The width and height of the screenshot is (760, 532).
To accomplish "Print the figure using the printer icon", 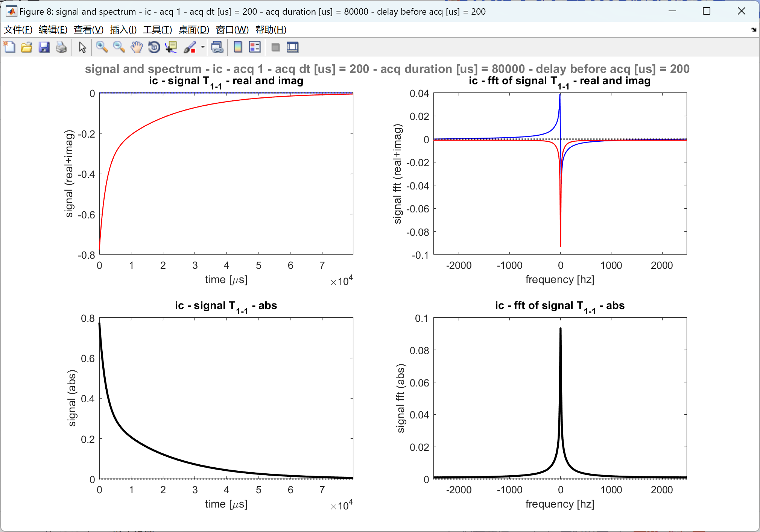I will (x=61, y=47).
